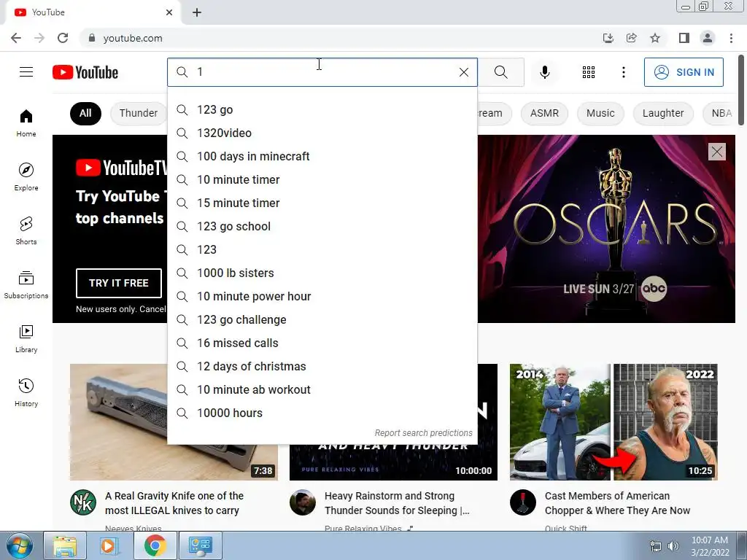Go to Home in the sidebar
Image resolution: width=747 pixels, height=560 pixels.
point(26,122)
